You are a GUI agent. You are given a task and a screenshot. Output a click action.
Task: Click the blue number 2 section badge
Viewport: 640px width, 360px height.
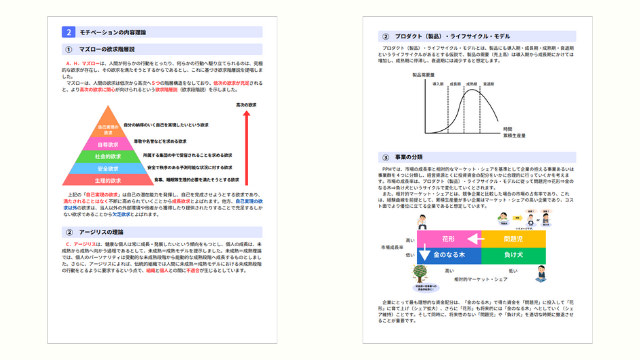click(x=68, y=32)
